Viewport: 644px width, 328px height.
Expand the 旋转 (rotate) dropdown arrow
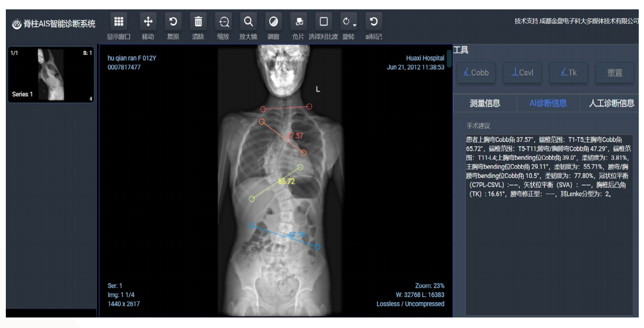point(354,24)
